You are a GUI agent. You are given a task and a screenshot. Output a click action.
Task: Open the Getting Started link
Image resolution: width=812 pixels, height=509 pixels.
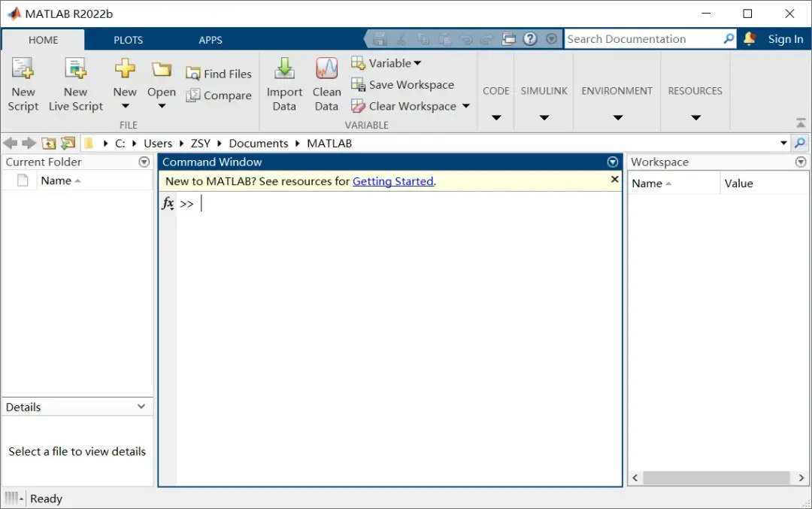pyautogui.click(x=393, y=181)
